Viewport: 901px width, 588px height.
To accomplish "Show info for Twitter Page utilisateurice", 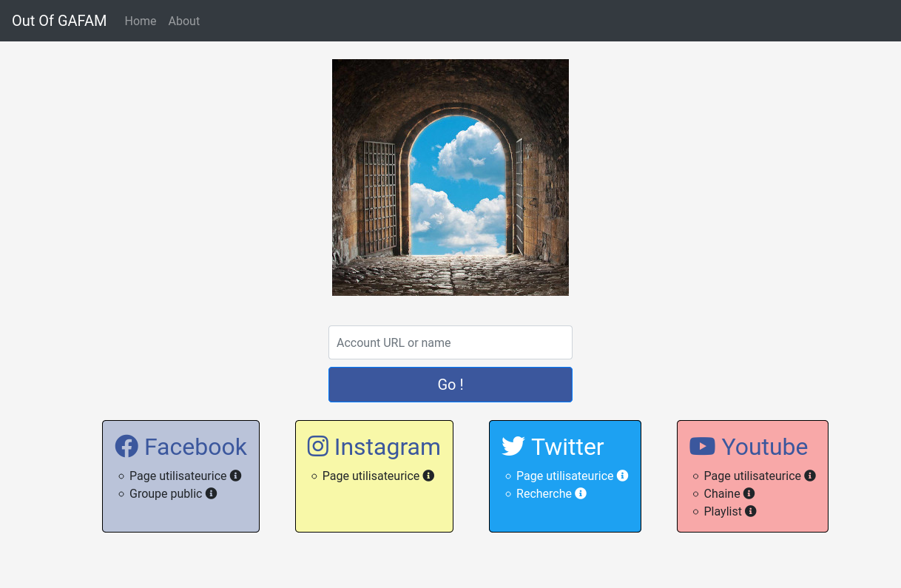I will tap(622, 476).
